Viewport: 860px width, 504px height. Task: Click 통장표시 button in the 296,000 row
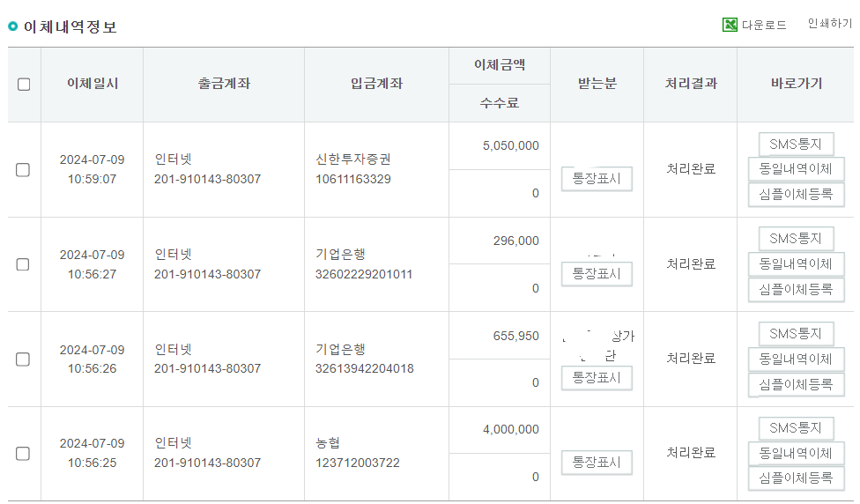click(x=597, y=274)
